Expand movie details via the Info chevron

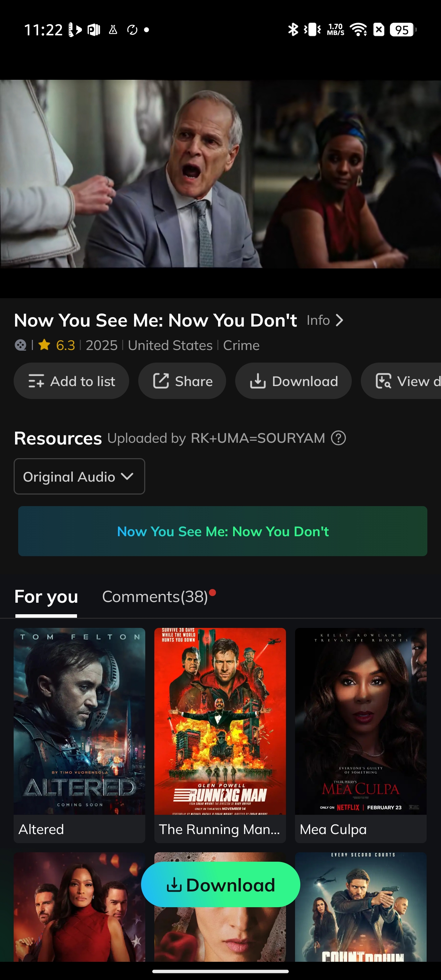click(340, 320)
